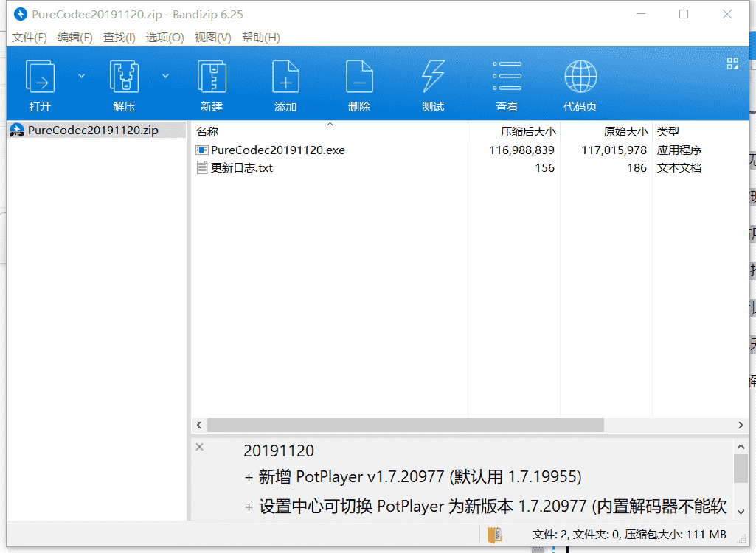Click original size value 186

637,168
